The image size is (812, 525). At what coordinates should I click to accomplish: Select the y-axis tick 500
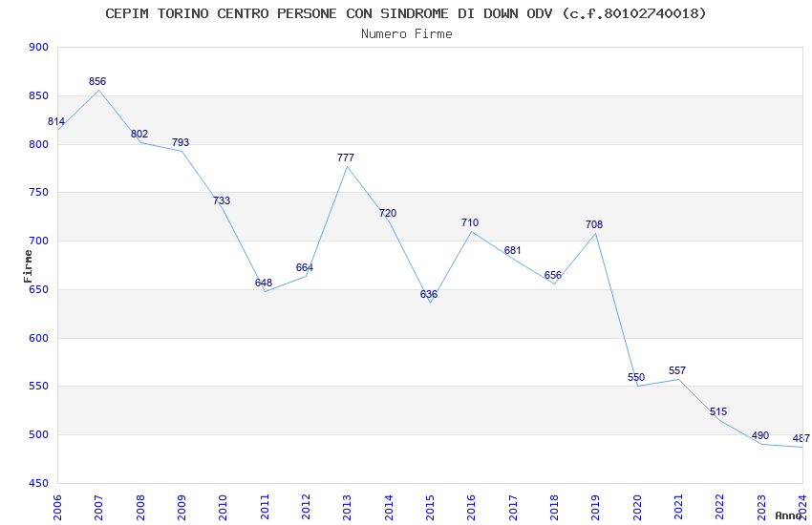click(39, 435)
